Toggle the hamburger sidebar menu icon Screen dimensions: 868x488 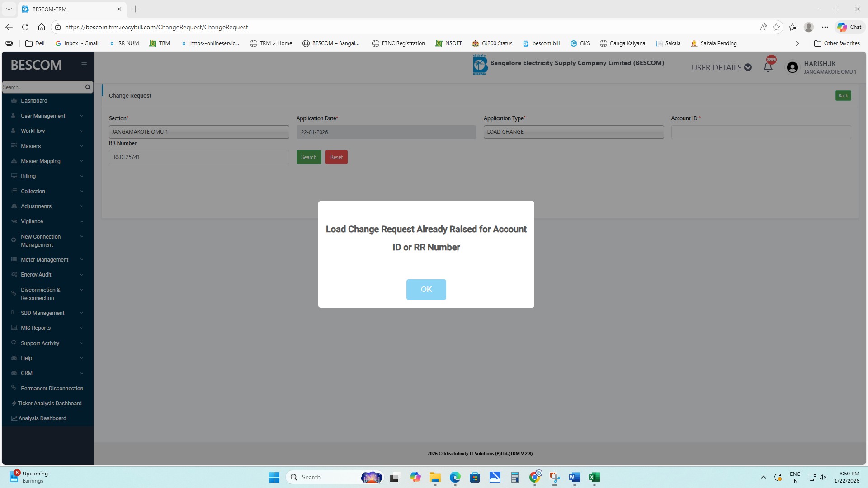point(84,65)
